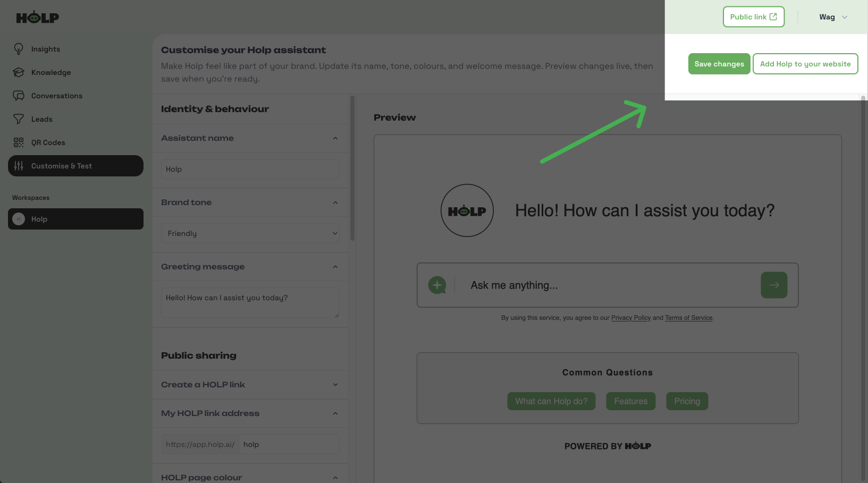Click the Greeting message text area
Image resolution: width=868 pixels, height=483 pixels.
click(x=250, y=303)
